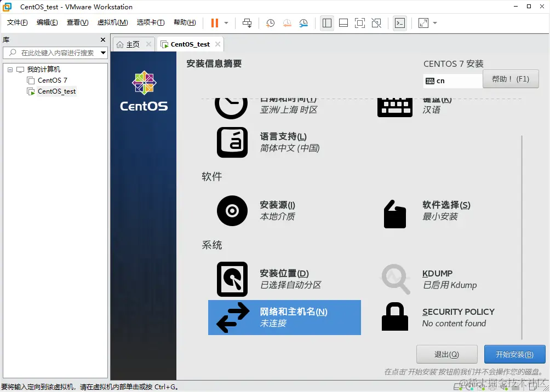Image resolution: width=550 pixels, height=392 pixels.
Task: Enter full screen mode with the expand icon
Action: [x=422, y=23]
